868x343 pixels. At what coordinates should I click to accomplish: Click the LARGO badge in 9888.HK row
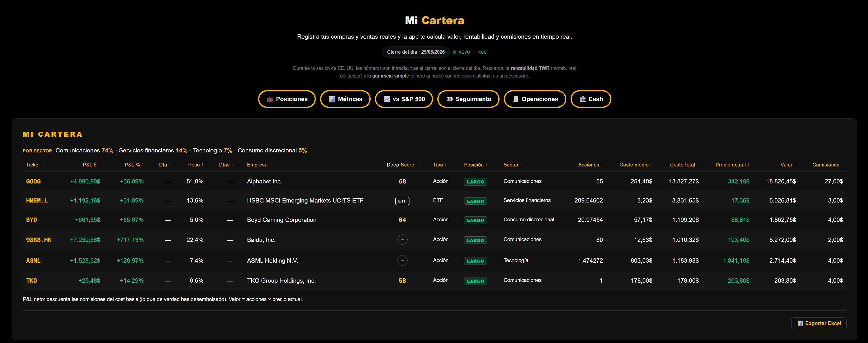(475, 240)
